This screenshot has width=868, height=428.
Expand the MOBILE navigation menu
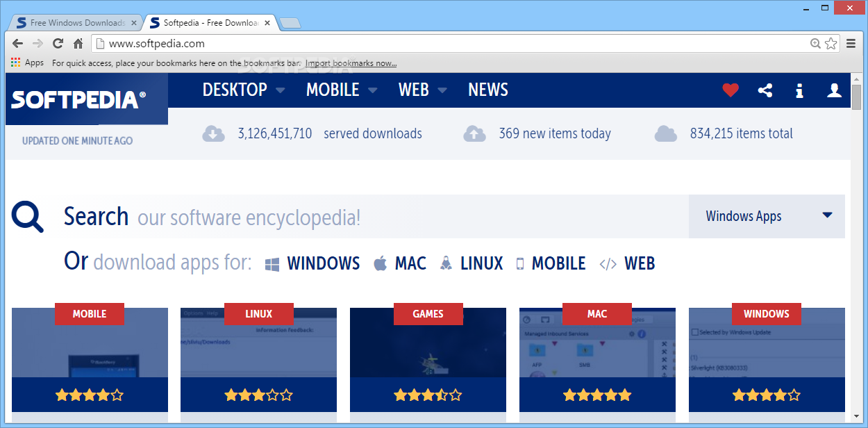[342, 90]
